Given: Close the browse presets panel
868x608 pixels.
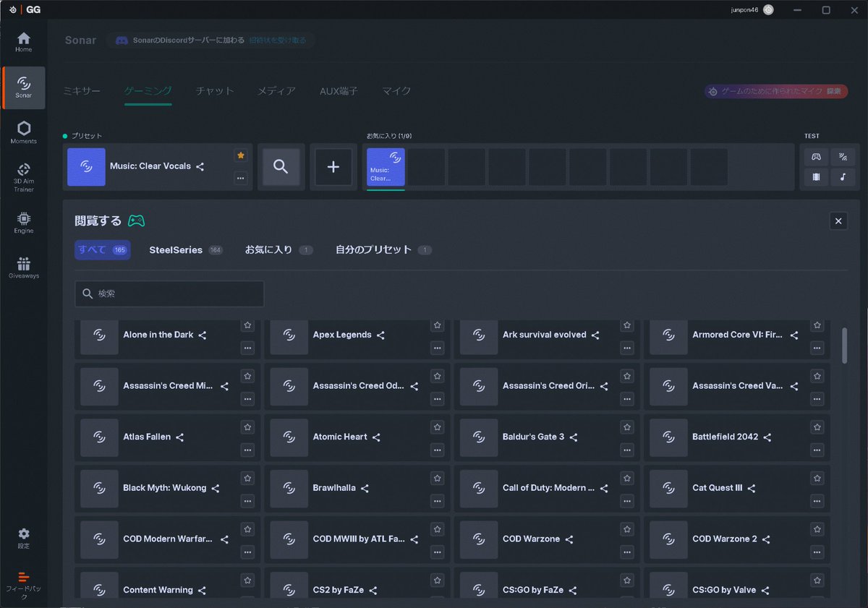Looking at the screenshot, I should tap(838, 221).
